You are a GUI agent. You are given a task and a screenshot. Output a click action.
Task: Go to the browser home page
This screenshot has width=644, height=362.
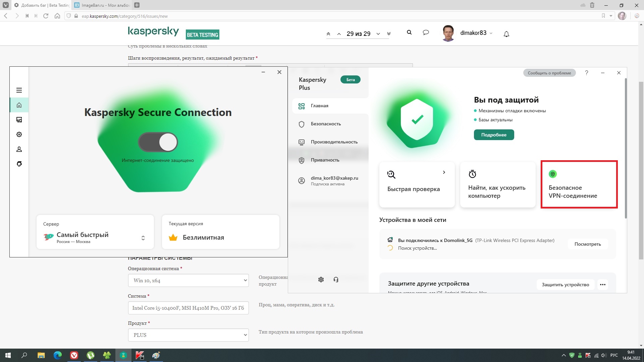[57, 16]
